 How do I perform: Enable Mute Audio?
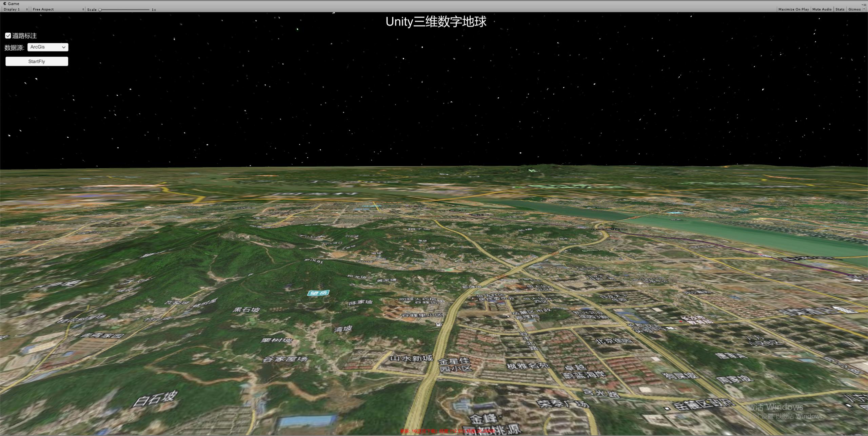coord(822,9)
